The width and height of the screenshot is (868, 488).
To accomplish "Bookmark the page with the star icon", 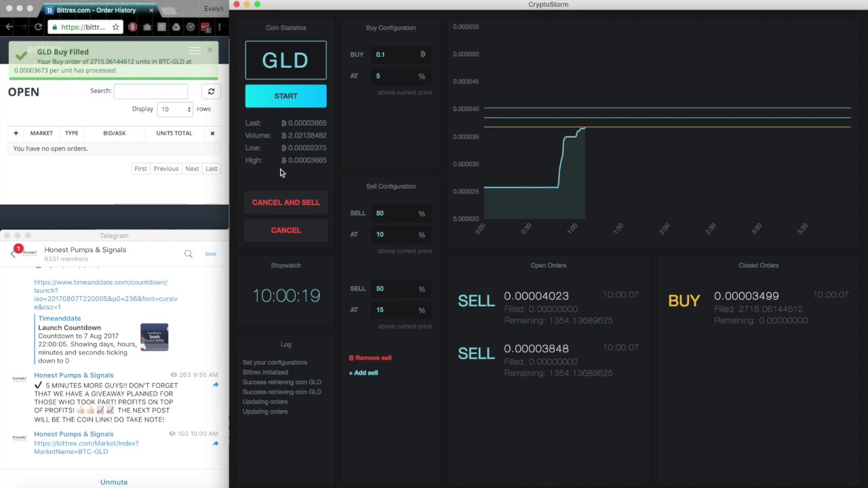I will point(115,27).
